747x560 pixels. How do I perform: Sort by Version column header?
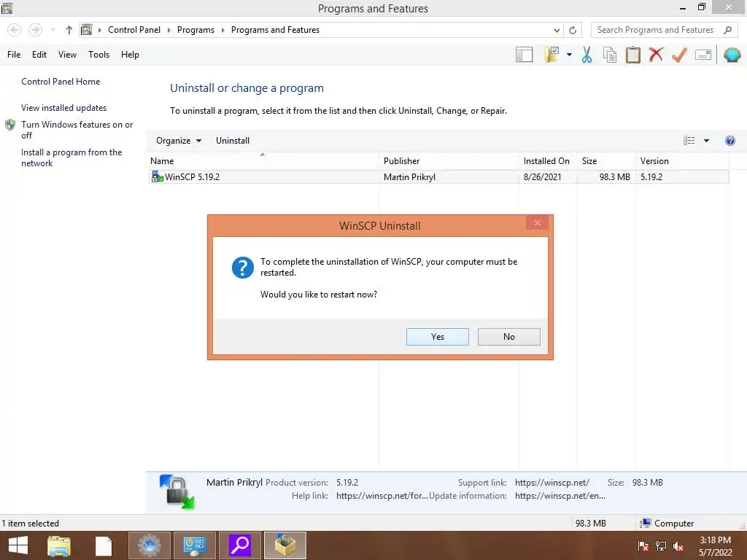coord(682,161)
